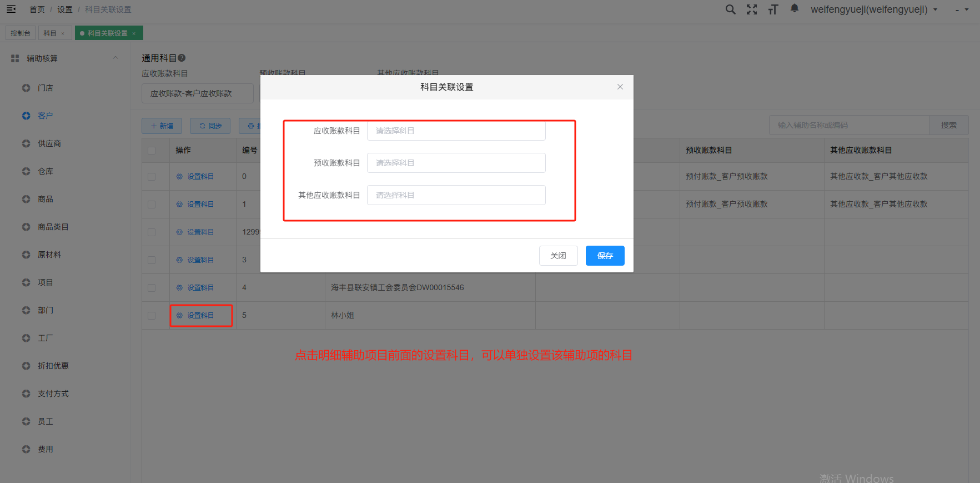Click the hamburger menu collapse icon

[x=11, y=9]
